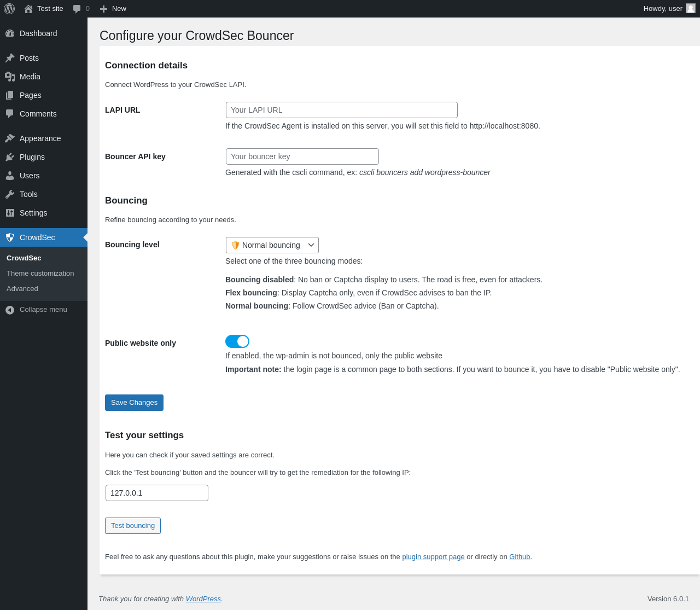Select the CrowdSec top-level menu label
700x610 pixels.
click(37, 237)
